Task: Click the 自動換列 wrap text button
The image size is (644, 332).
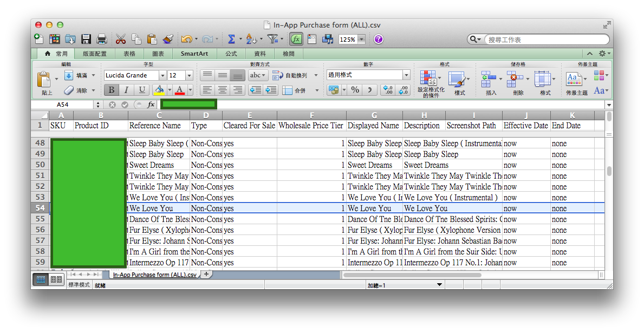Action: [289, 75]
